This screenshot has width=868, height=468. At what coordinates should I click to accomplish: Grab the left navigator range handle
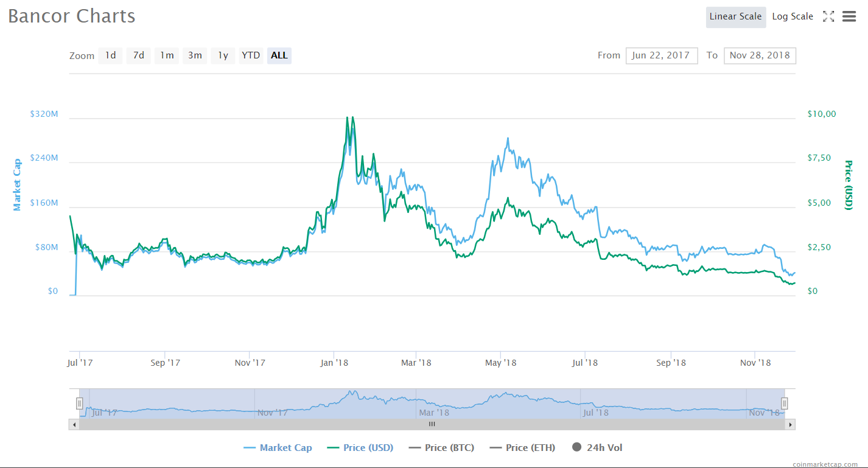[79, 403]
